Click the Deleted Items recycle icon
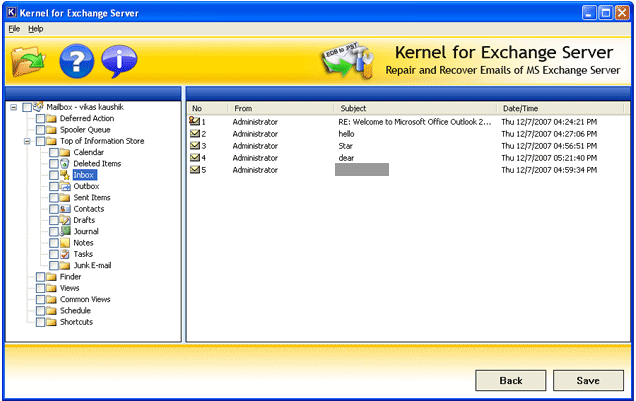The width and height of the screenshot is (636, 401). 65,164
